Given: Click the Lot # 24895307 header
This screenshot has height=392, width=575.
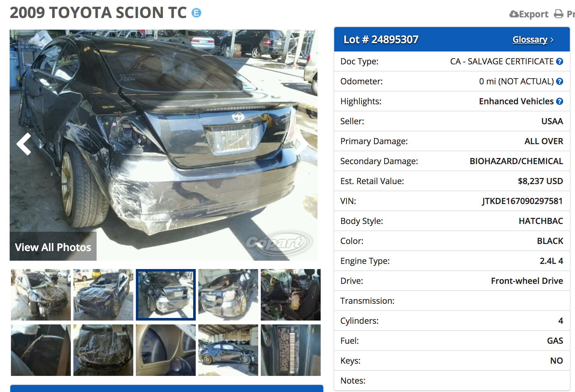Looking at the screenshot, I should [381, 40].
